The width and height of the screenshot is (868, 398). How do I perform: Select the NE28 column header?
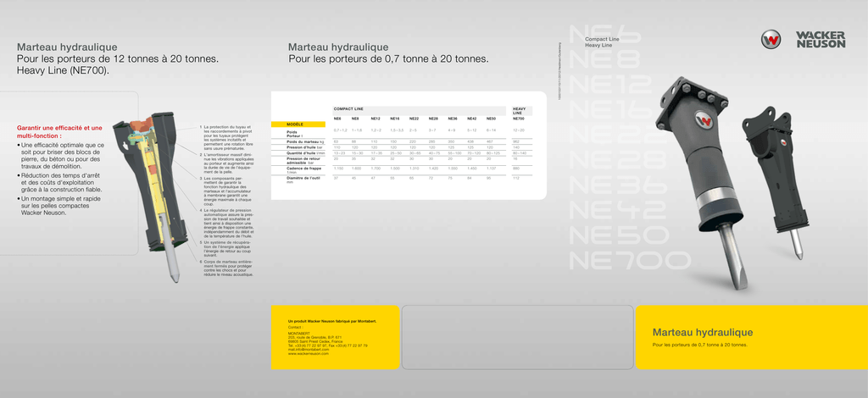pyautogui.click(x=433, y=119)
